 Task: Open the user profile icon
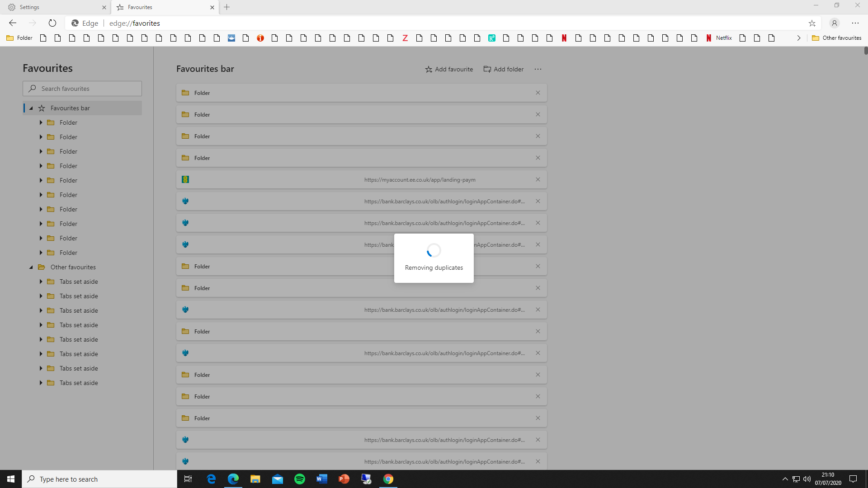[835, 23]
